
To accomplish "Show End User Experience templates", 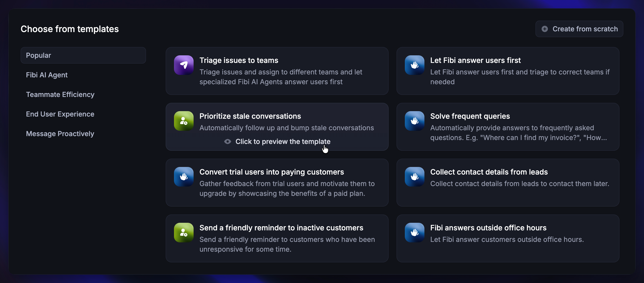I will click(x=60, y=114).
